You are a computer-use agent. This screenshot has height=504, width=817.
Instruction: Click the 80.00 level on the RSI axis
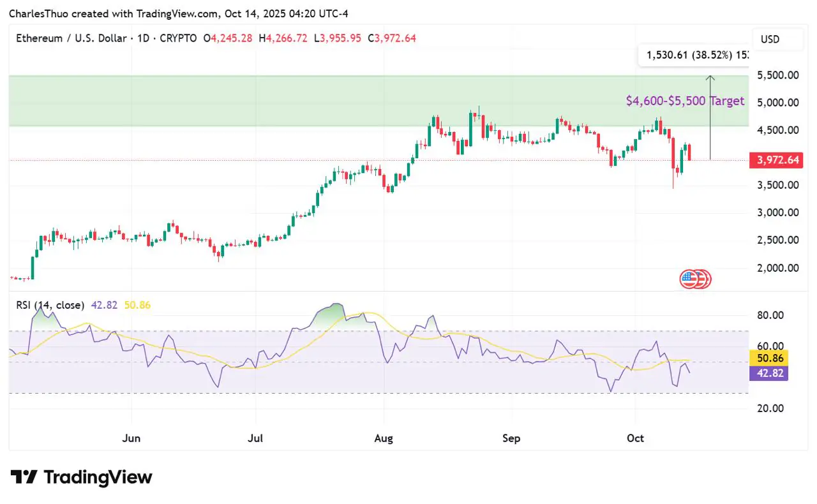pos(770,315)
